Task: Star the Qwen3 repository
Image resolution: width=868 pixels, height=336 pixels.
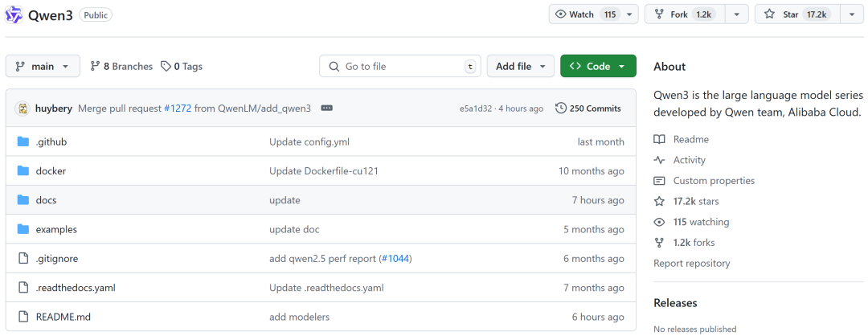Action: (797, 14)
